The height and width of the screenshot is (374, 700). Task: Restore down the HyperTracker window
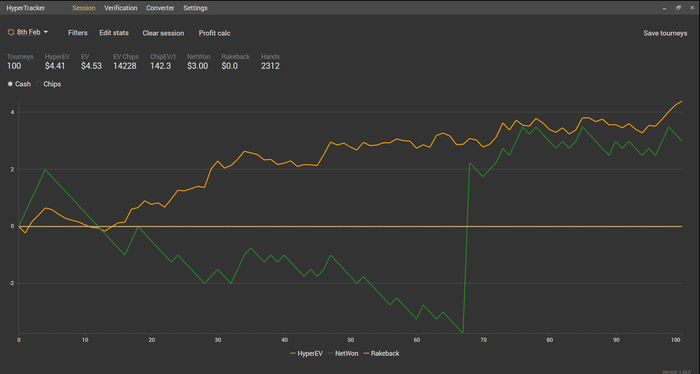tap(678, 8)
